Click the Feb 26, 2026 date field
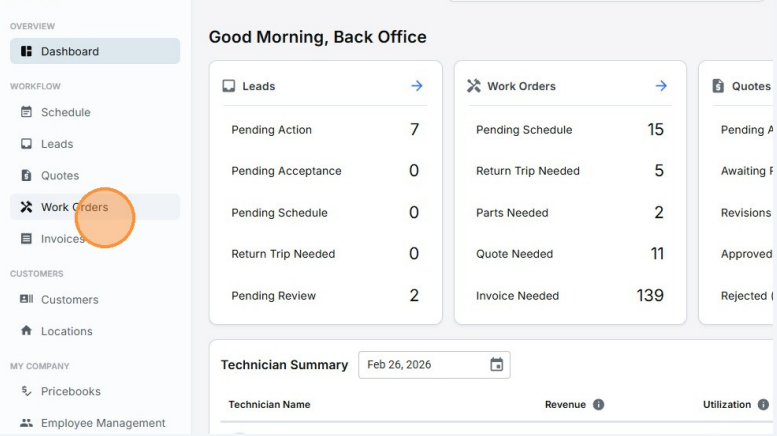Screen dimensions: 777x436 point(420,365)
